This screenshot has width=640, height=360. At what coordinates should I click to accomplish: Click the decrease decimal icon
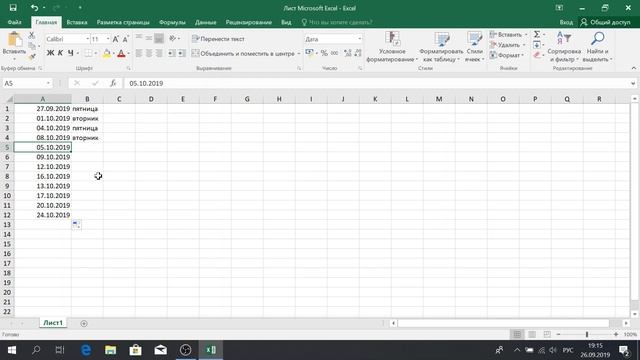[358, 53]
